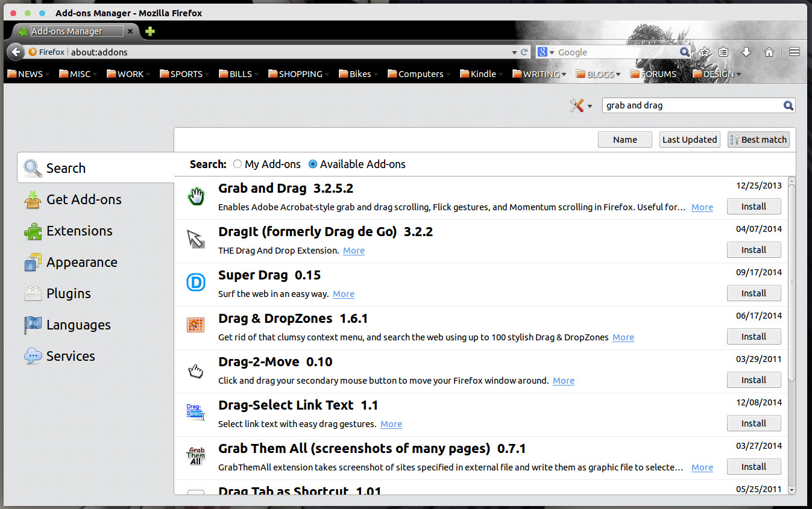Screen dimensions: 812x509
Task: Click the bookmark star icon
Action: click(704, 52)
